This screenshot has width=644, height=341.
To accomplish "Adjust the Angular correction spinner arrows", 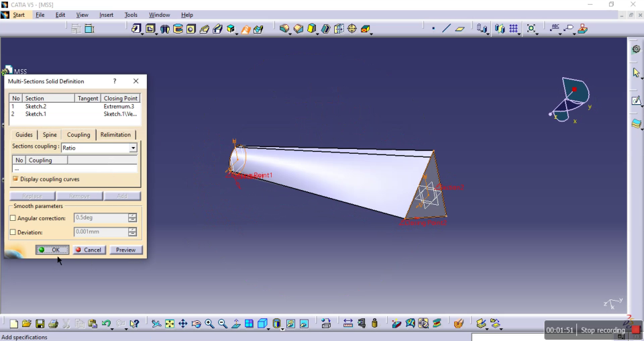I will [132, 217].
